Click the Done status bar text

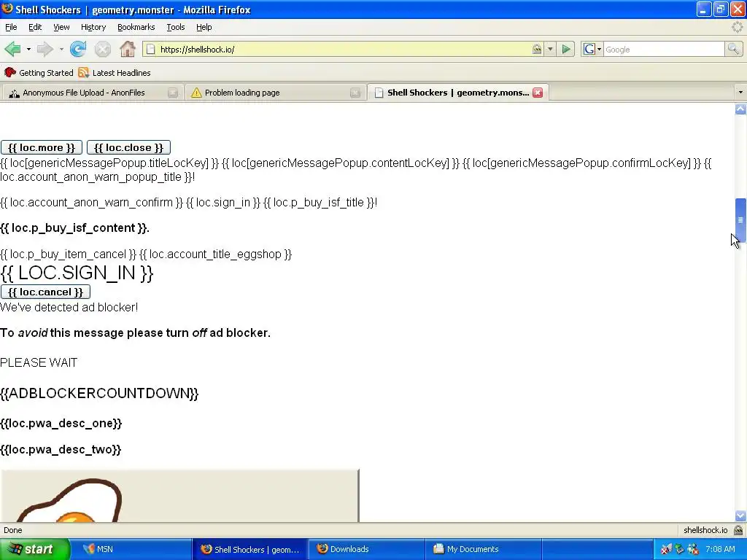13,530
